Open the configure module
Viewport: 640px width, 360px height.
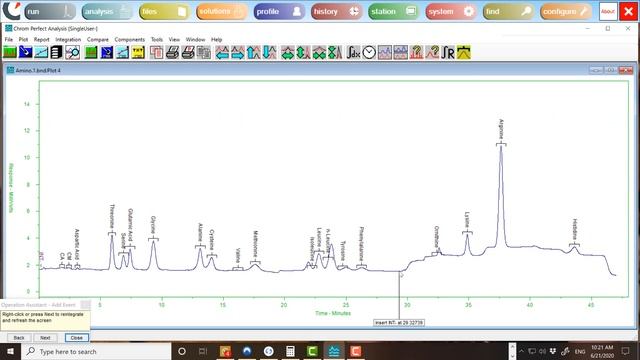pyautogui.click(x=565, y=11)
